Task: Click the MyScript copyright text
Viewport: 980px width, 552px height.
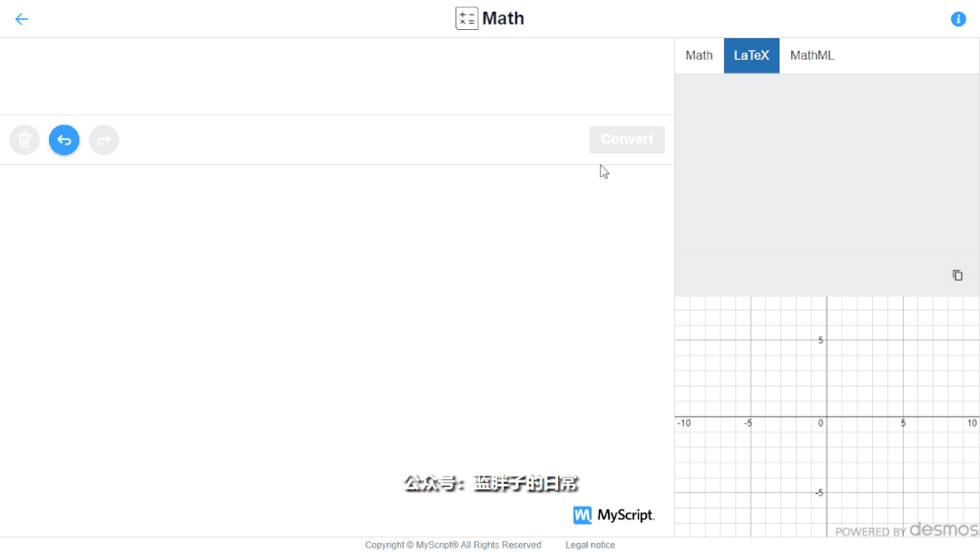Action: [x=453, y=545]
